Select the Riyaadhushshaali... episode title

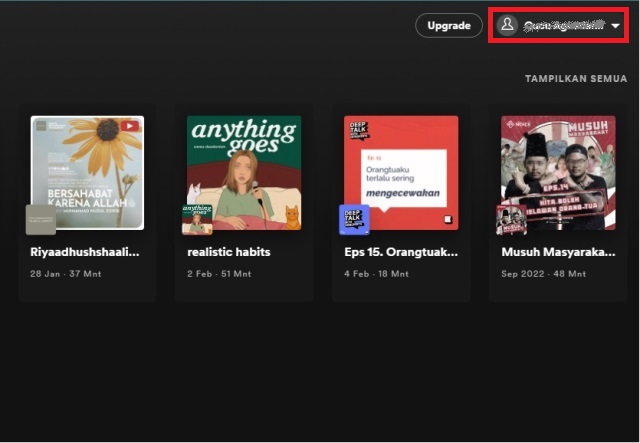click(x=85, y=252)
